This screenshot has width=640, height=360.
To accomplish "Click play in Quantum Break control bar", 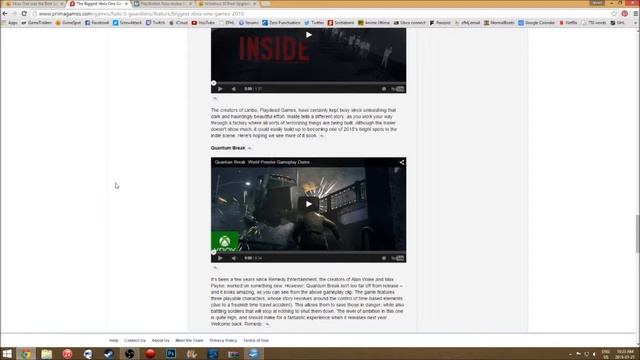I will (x=220, y=258).
